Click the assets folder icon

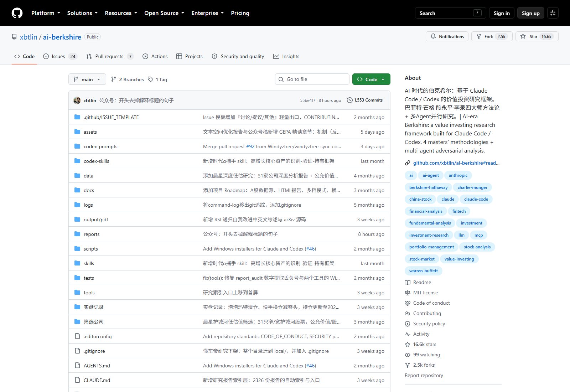click(77, 132)
